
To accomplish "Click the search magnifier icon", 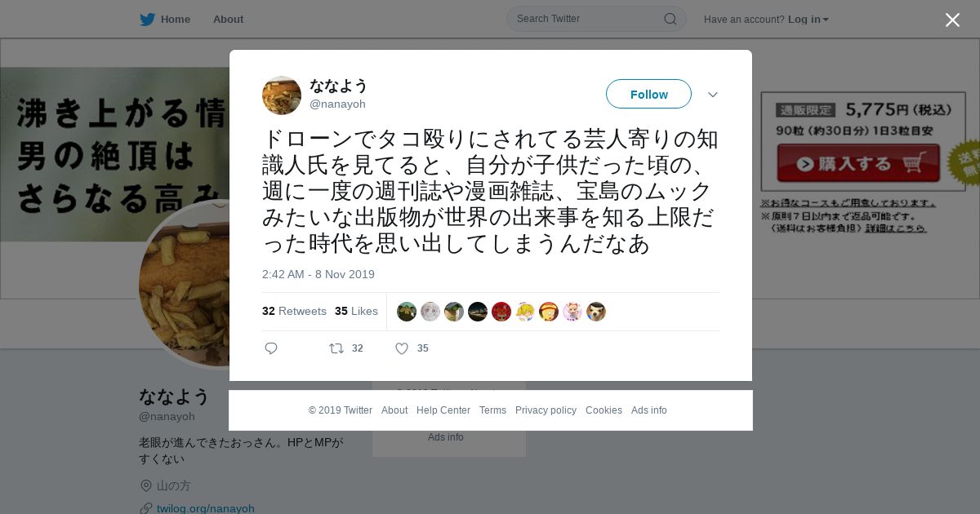I will [670, 19].
